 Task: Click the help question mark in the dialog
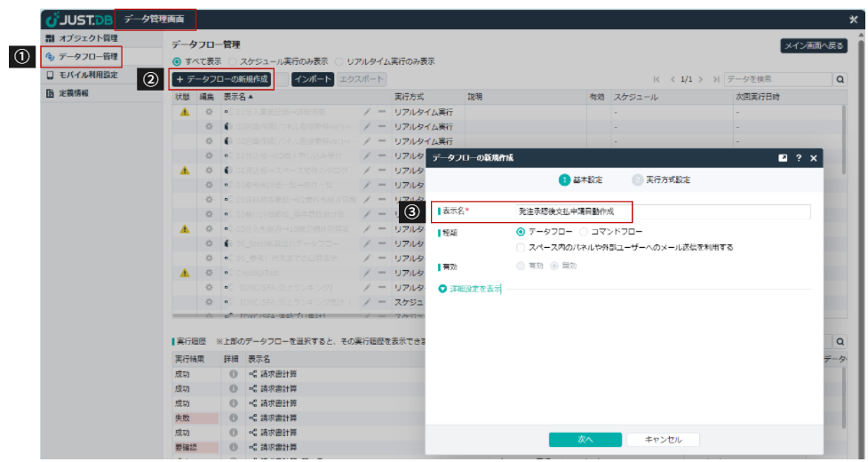click(x=798, y=157)
